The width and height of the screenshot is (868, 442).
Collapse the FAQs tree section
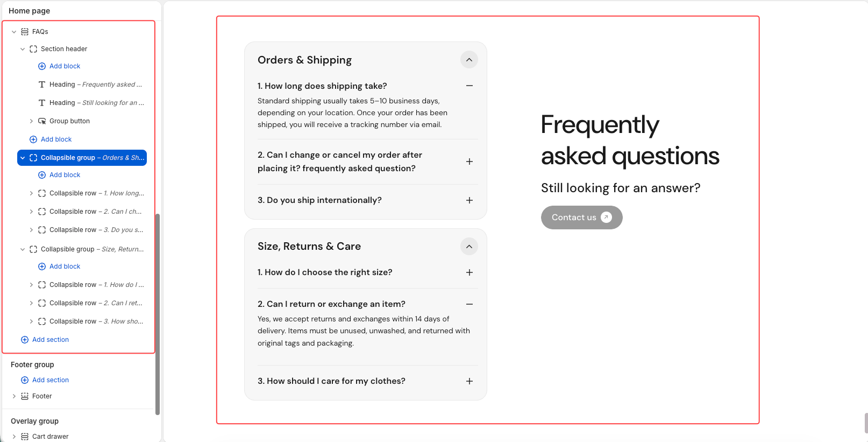pos(14,32)
